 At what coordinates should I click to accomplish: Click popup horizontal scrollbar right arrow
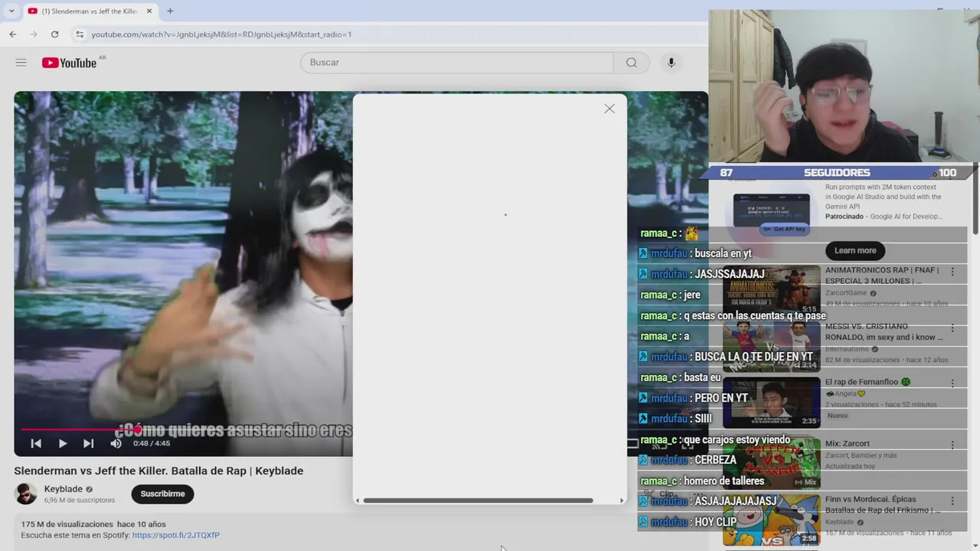tap(622, 500)
